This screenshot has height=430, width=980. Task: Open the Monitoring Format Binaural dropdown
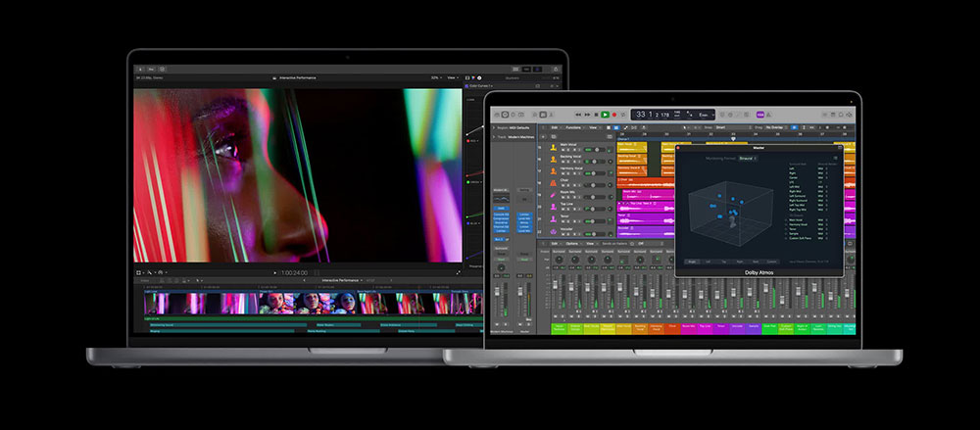(x=747, y=158)
